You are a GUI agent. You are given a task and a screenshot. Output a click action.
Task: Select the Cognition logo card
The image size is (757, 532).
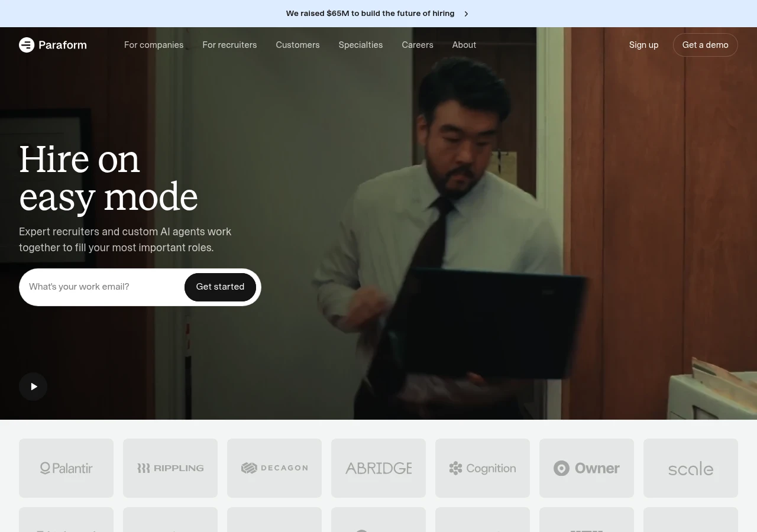[x=483, y=468]
